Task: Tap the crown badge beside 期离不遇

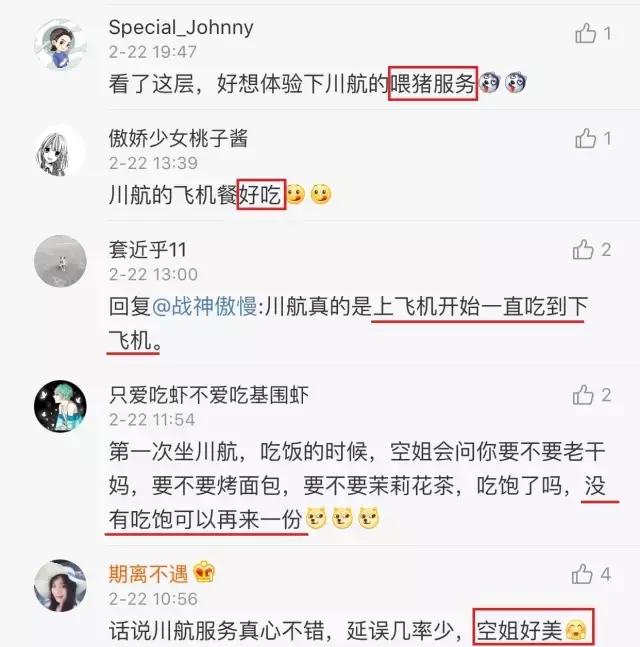Action: tap(204, 573)
